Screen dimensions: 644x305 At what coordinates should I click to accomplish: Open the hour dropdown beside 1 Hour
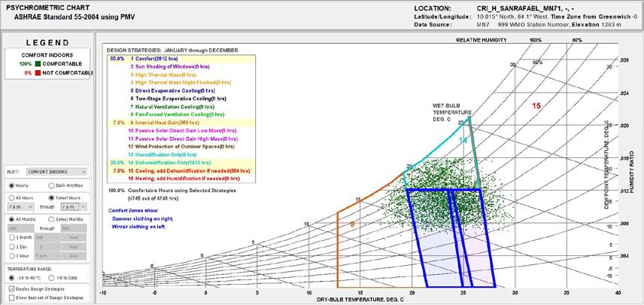pyautogui.click(x=47, y=255)
